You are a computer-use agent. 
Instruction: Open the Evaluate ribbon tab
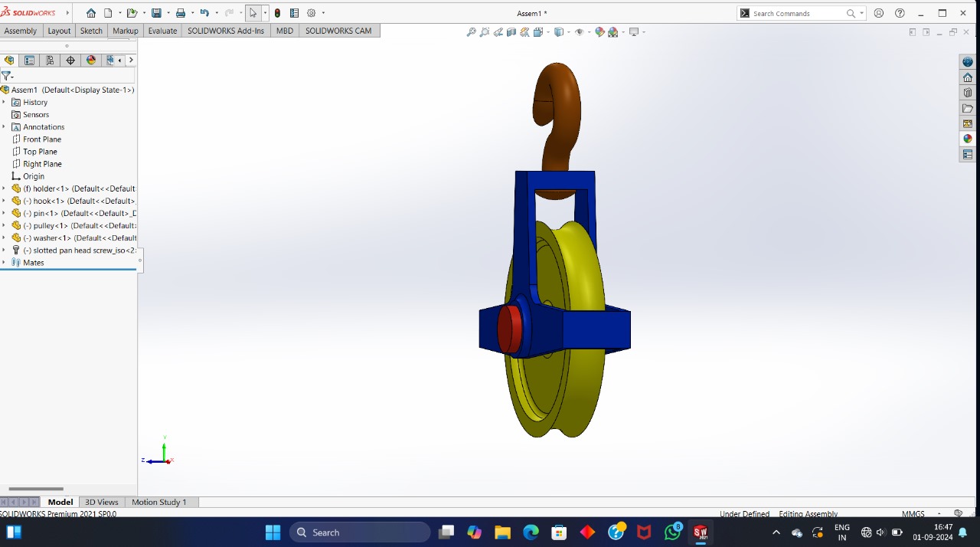[x=162, y=31]
